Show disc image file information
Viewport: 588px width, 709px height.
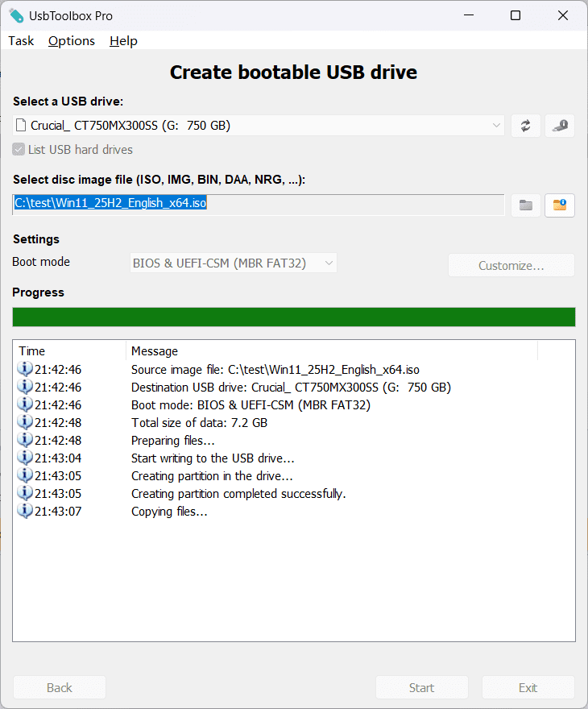coord(560,205)
